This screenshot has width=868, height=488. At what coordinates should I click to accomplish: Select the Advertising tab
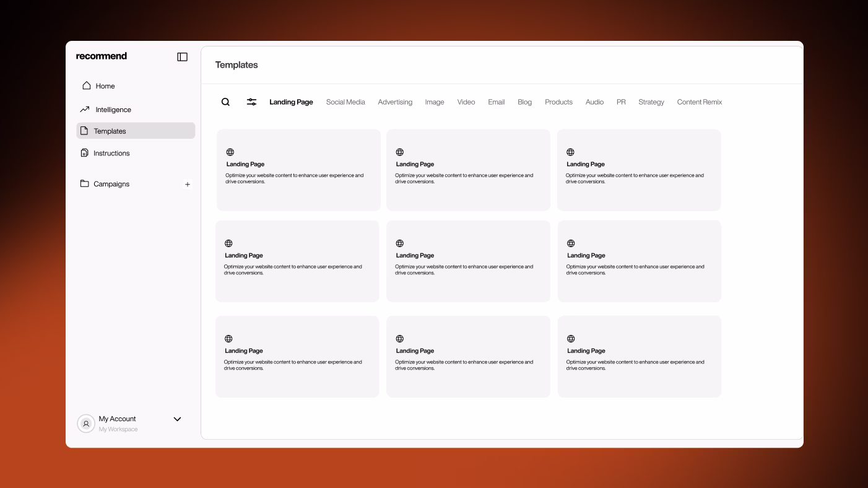[395, 102]
